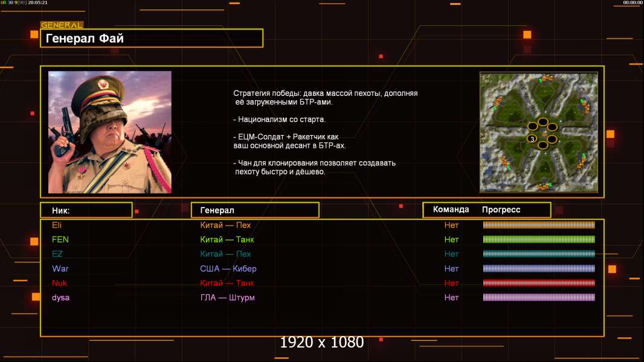Click EZ's general "Китай — Пех"
Screen dimensions: 644x362
pos(225,254)
